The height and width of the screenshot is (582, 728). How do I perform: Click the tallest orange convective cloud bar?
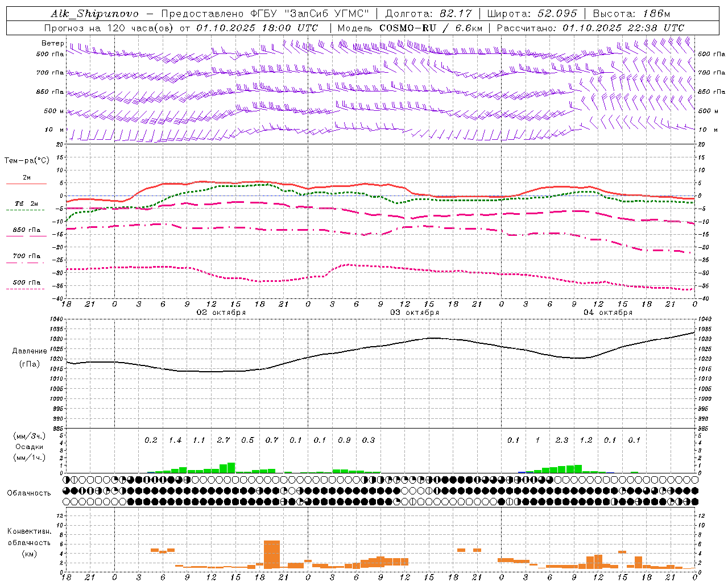click(272, 554)
